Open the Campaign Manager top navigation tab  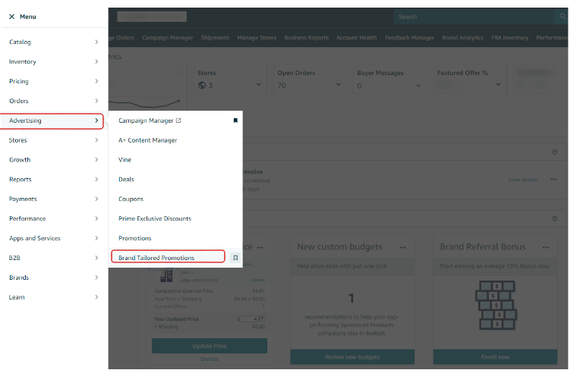tap(168, 38)
